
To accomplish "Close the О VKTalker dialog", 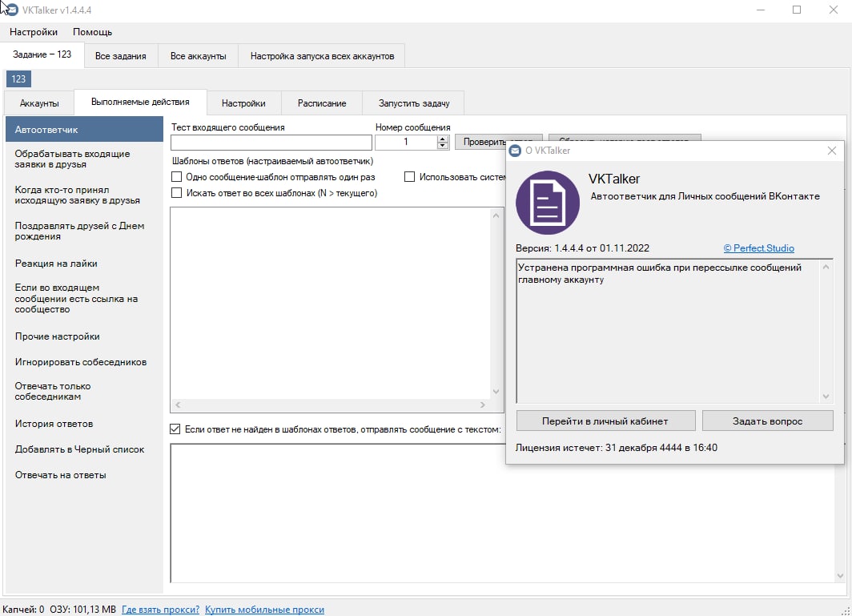I will tap(831, 151).
